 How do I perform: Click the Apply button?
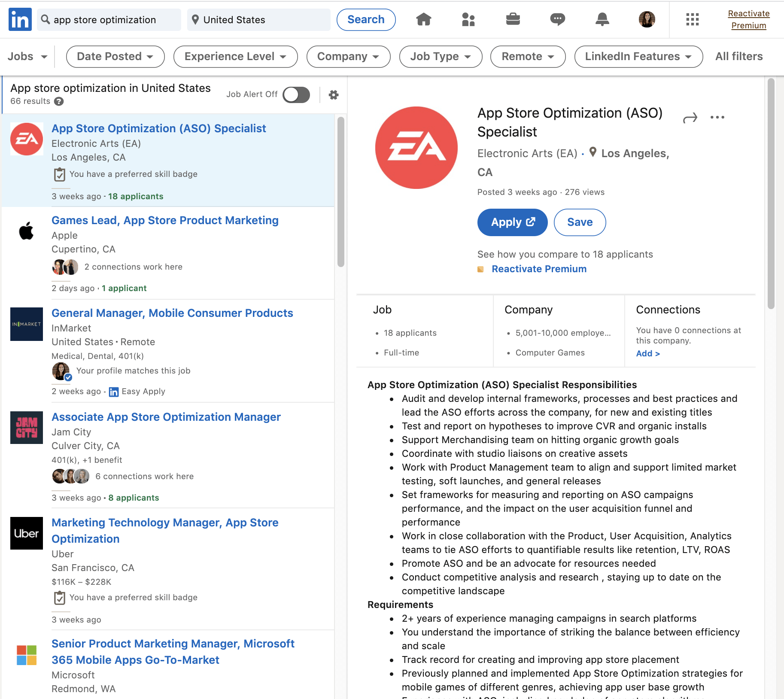click(513, 222)
